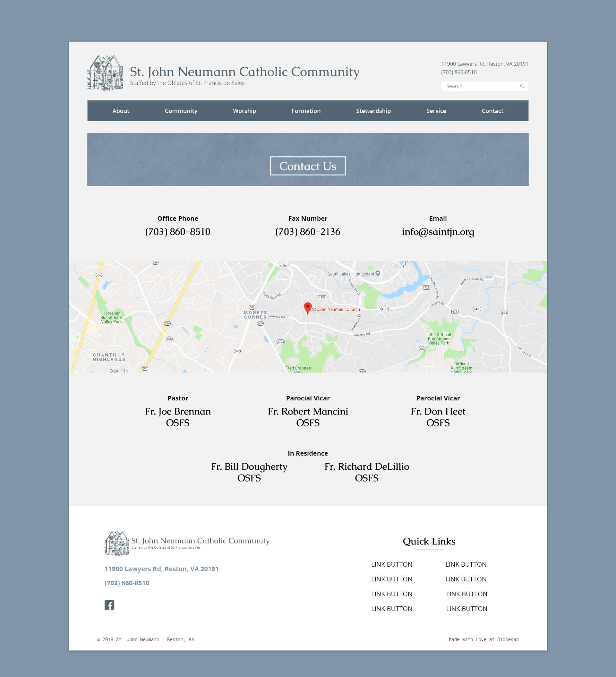Click the red map pin marker
The width and height of the screenshot is (616, 677).
pos(307,308)
